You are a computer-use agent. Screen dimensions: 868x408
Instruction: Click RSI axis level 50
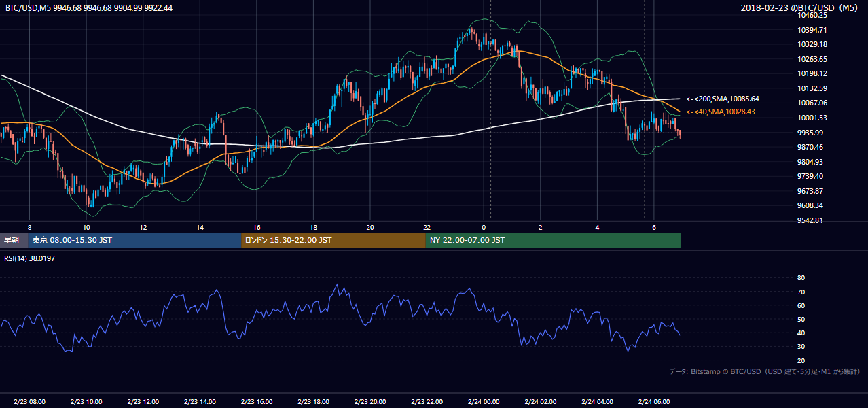pyautogui.click(x=801, y=319)
